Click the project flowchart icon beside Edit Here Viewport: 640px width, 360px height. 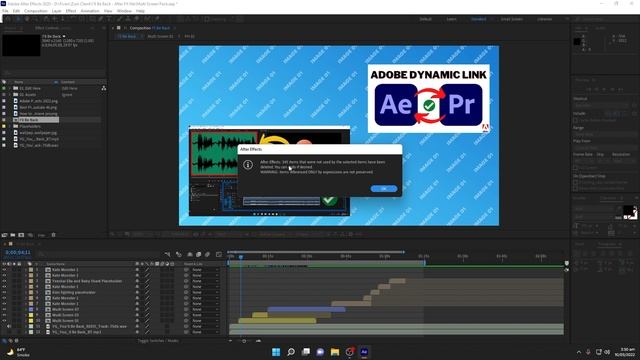point(104,88)
